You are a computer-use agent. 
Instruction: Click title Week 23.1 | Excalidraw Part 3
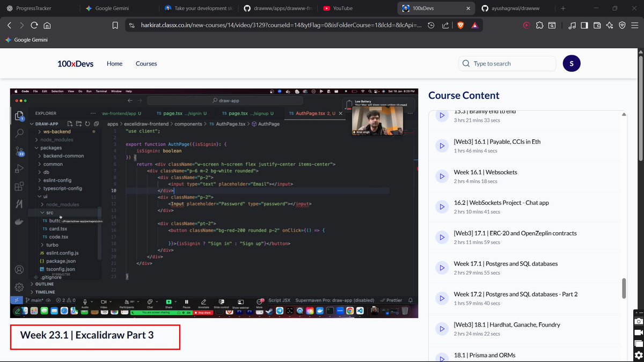pyautogui.click(x=87, y=335)
